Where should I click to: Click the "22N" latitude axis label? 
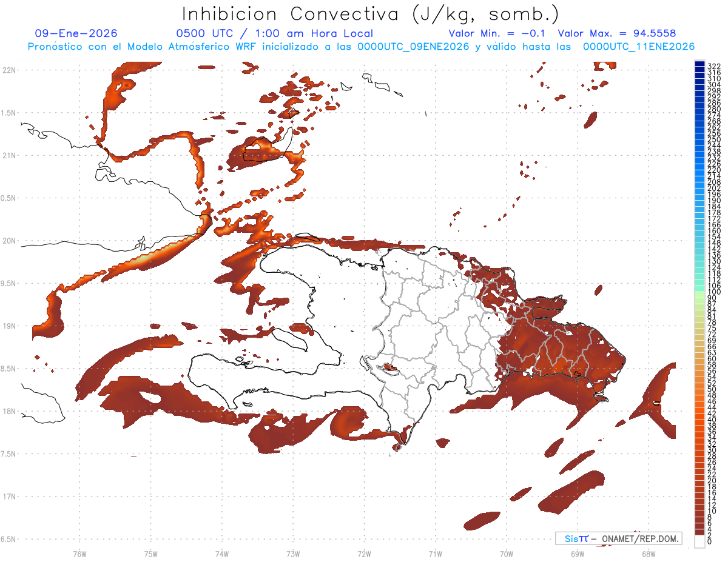tap(9, 70)
